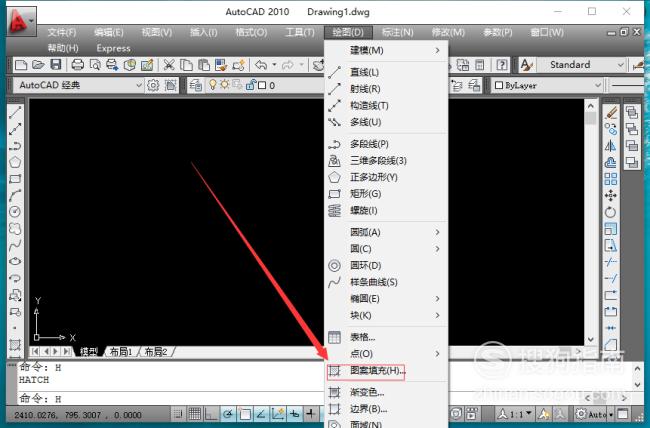Select the Line tool in left toolbar
Image resolution: width=650 pixels, height=428 pixels.
[x=15, y=112]
